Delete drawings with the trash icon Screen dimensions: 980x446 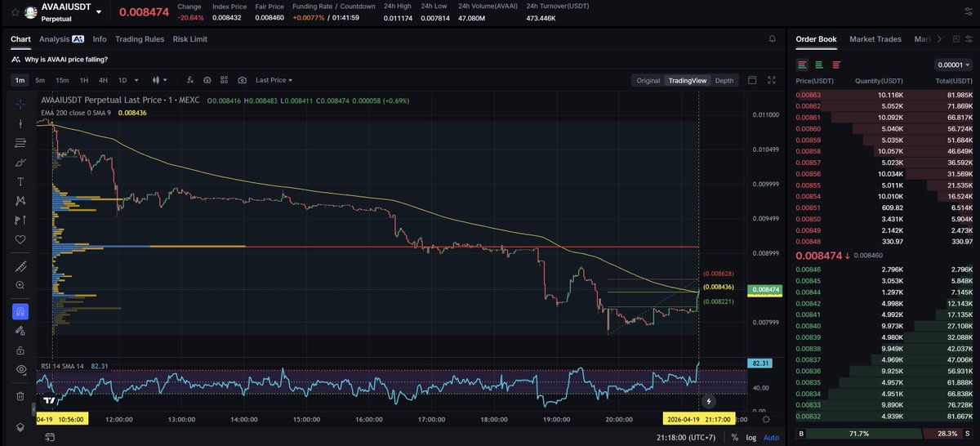(x=20, y=396)
